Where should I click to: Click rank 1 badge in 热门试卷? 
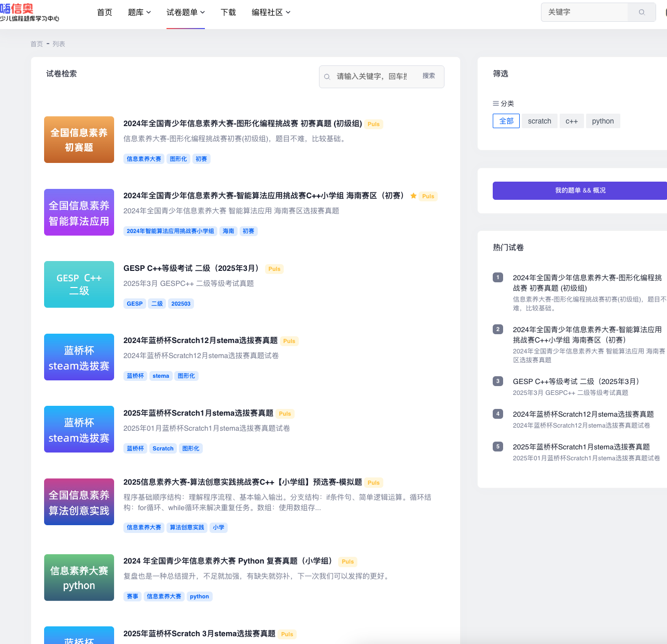(x=498, y=277)
